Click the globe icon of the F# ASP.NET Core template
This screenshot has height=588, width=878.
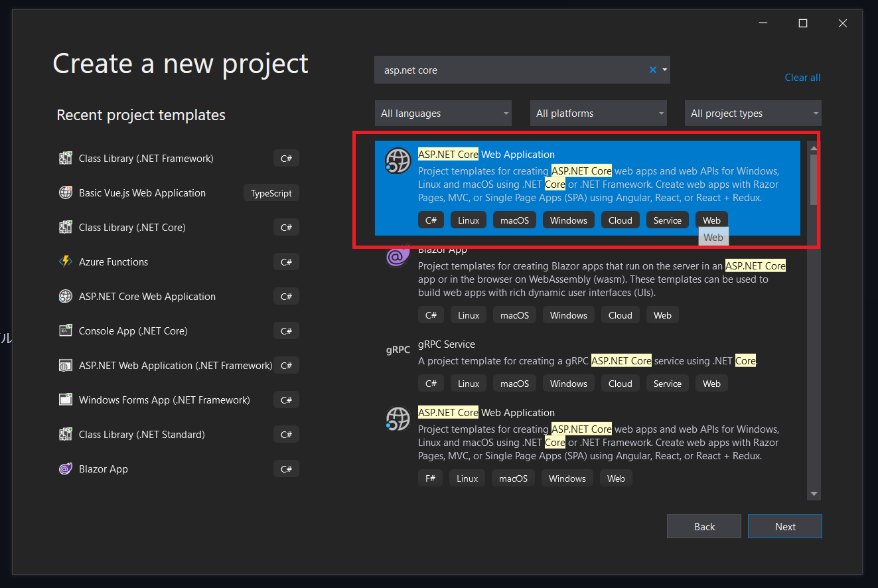click(398, 419)
